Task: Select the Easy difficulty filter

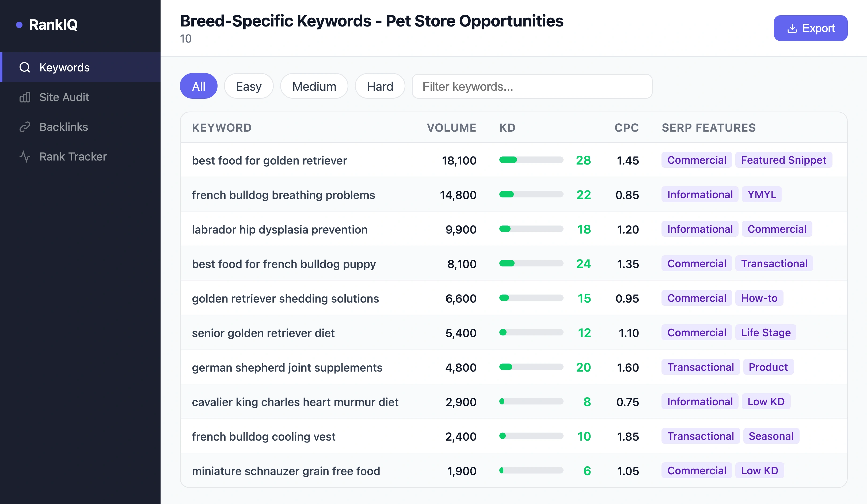Action: click(x=248, y=86)
